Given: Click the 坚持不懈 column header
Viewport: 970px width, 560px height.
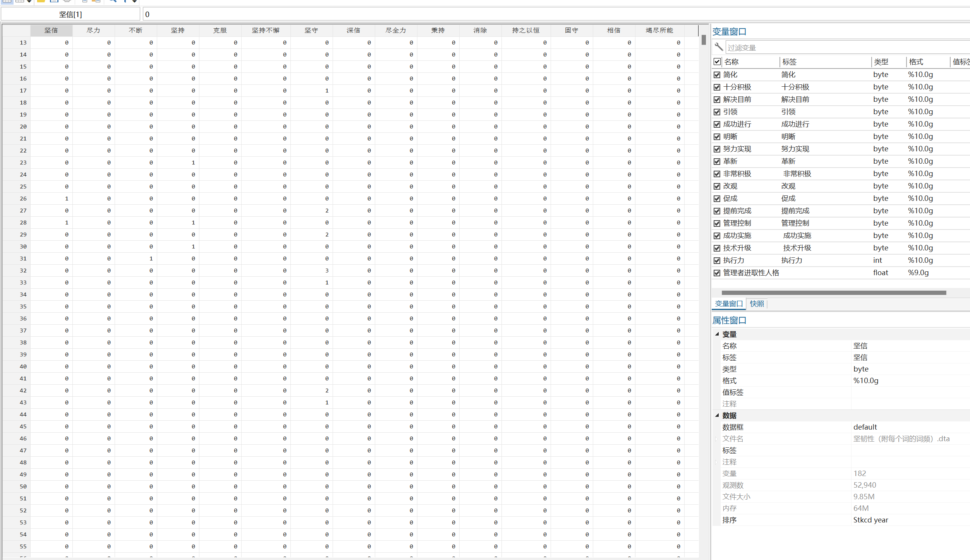Looking at the screenshot, I should [265, 30].
